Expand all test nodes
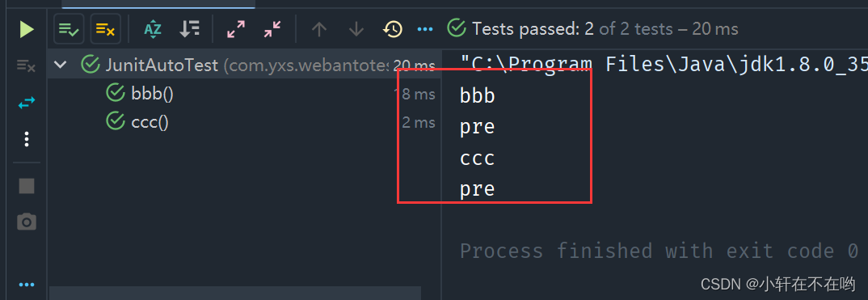 236,29
